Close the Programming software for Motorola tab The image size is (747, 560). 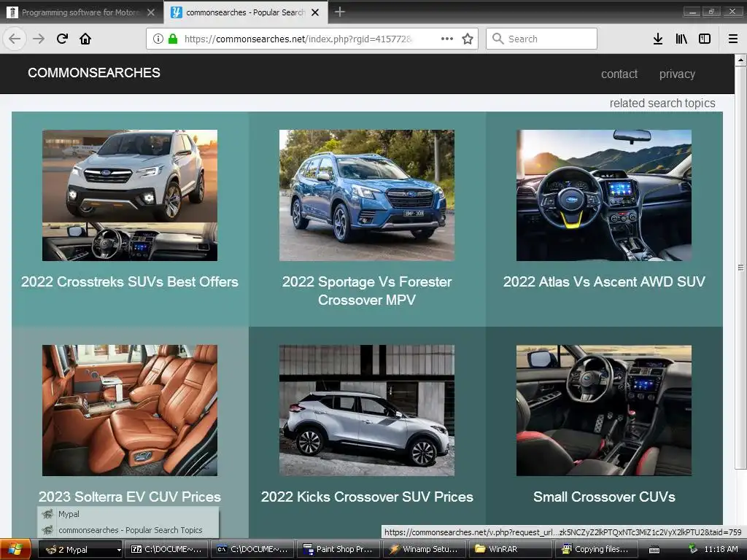point(151,12)
